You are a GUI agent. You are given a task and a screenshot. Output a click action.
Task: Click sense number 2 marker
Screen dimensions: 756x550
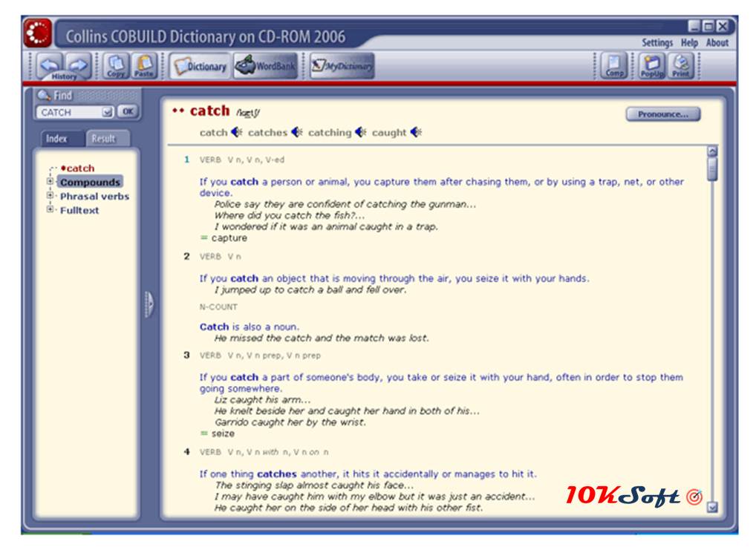[186, 256]
